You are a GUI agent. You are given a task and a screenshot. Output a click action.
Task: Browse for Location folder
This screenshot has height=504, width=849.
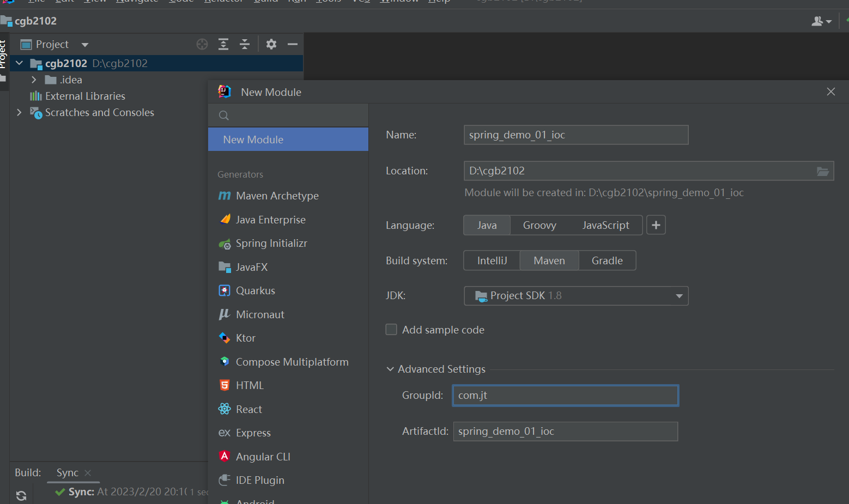[823, 171]
